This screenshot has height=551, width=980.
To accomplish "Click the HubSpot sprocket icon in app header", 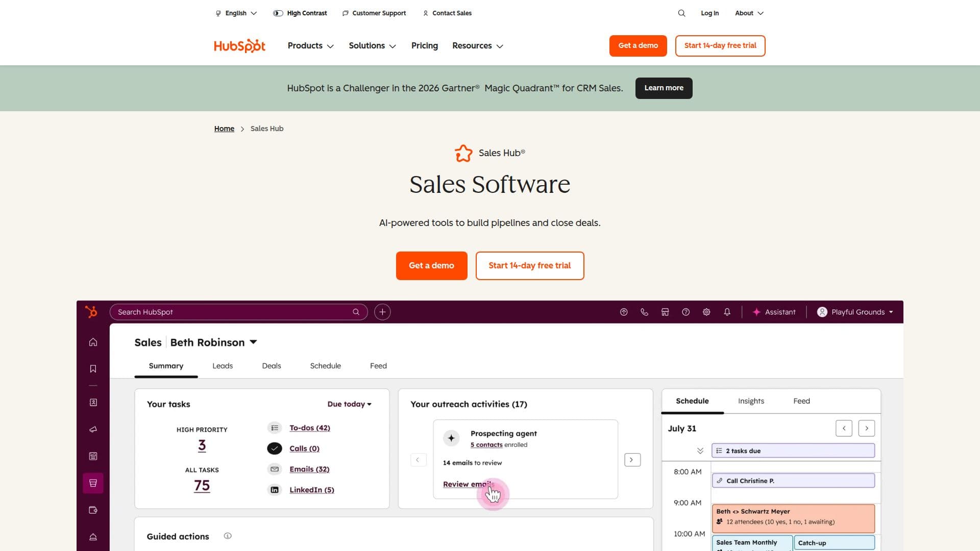I will pos(91,312).
